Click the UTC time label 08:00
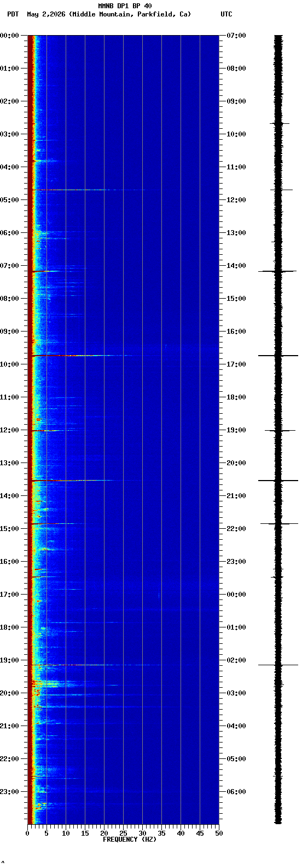The width and height of the screenshot is (302, 868). point(236,68)
